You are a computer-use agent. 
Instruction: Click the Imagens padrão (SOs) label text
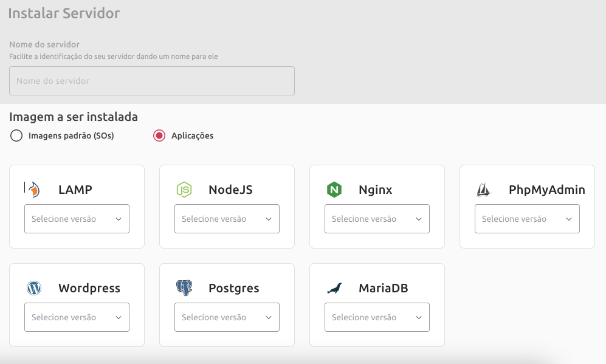click(x=71, y=136)
